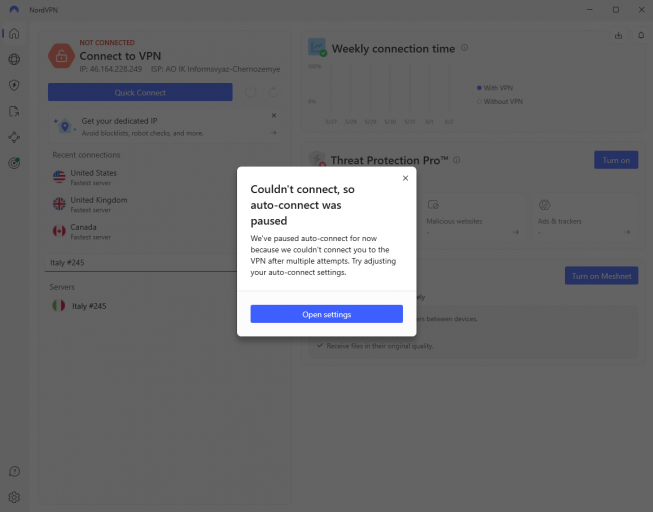
Task: Open the Settings gear icon
Action: [14, 497]
